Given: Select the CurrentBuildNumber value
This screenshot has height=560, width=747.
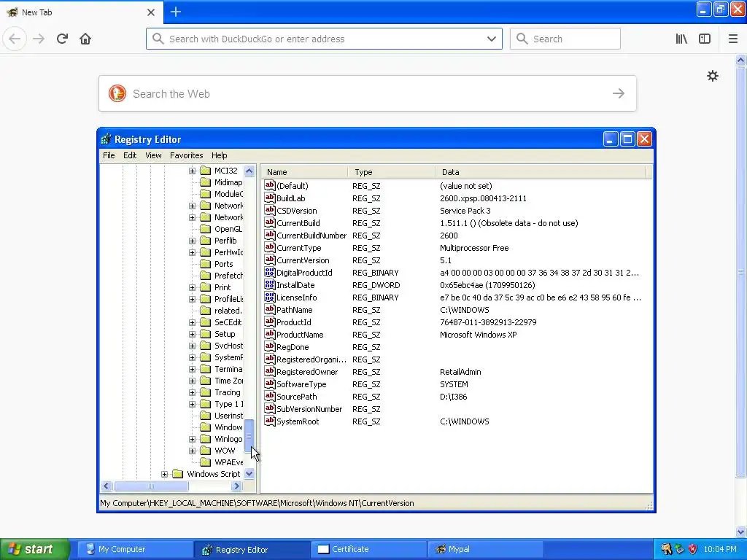Looking at the screenshot, I should 311,236.
